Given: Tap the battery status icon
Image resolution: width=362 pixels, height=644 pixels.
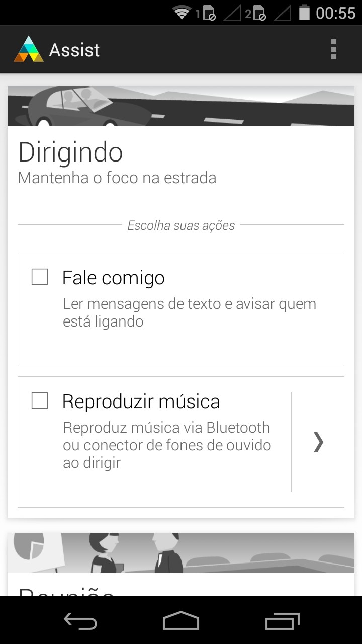Looking at the screenshot, I should pyautogui.click(x=304, y=12).
